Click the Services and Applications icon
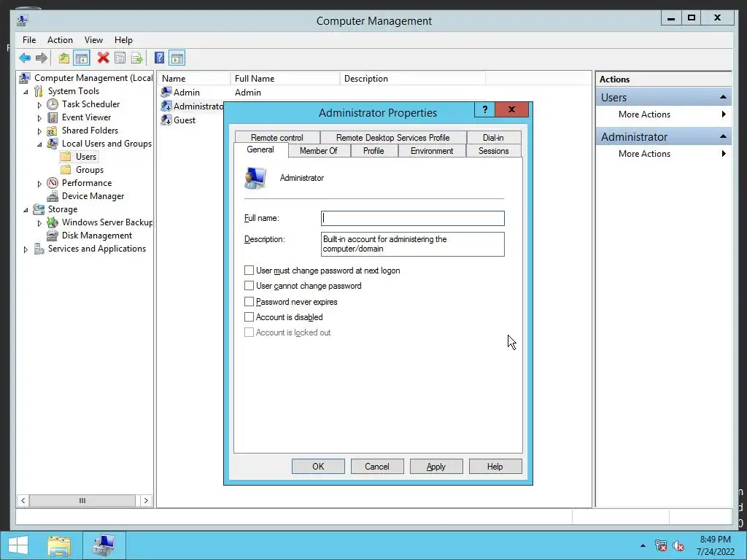This screenshot has height=560, width=747. (x=39, y=249)
